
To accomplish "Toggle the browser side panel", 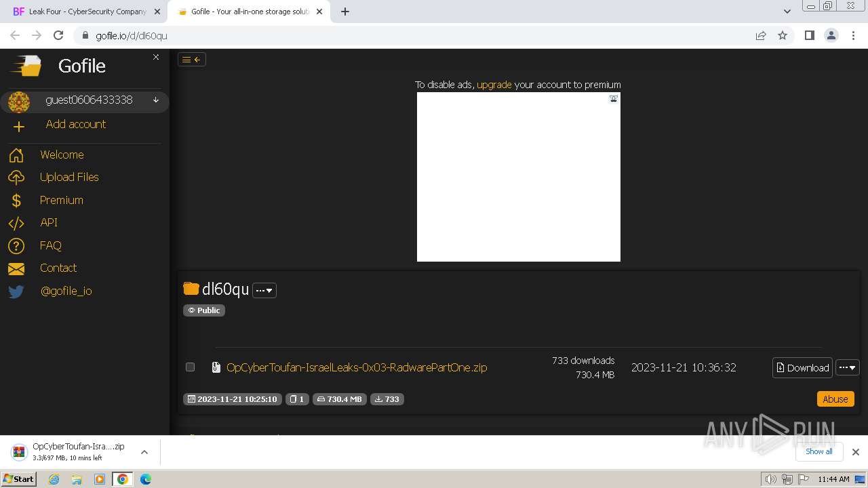I will point(810,36).
